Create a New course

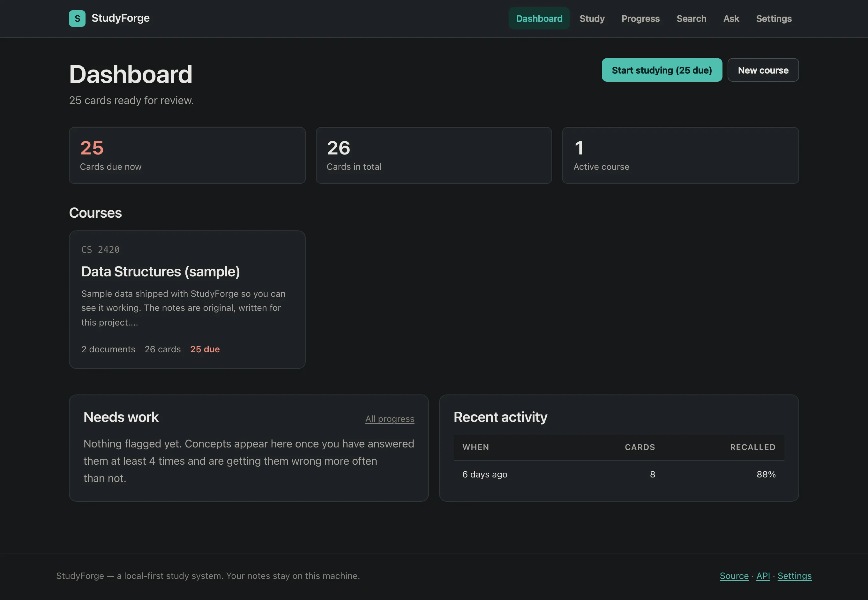click(763, 70)
